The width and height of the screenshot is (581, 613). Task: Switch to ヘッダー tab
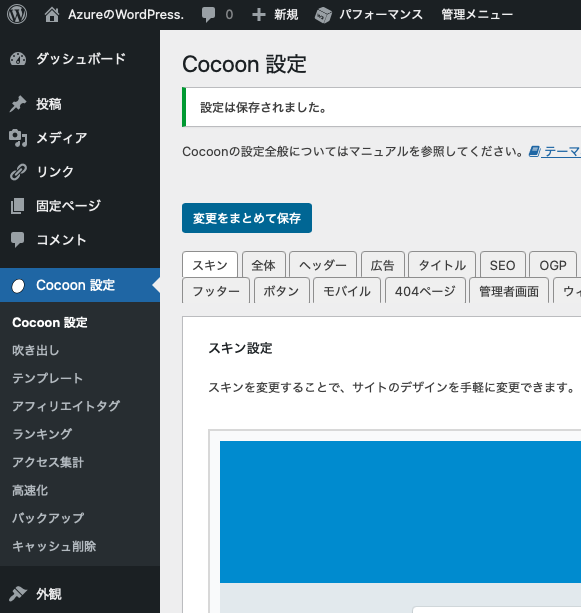[323, 265]
